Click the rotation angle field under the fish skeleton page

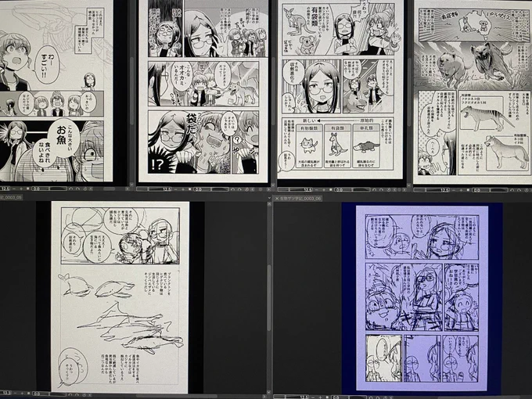[41, 189]
